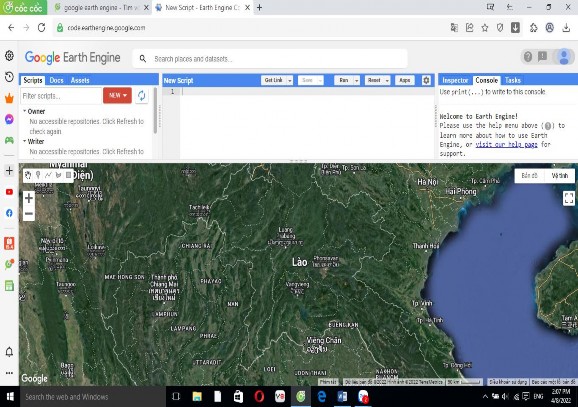Reload the current browser page
This screenshot has height=407, width=578.
[x=41, y=28]
